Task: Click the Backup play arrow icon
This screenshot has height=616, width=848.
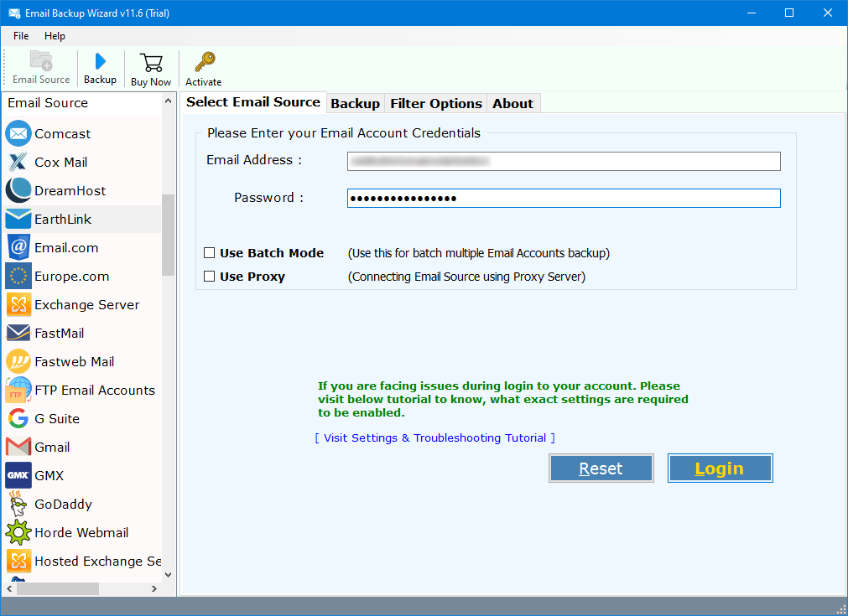Action: (100, 61)
